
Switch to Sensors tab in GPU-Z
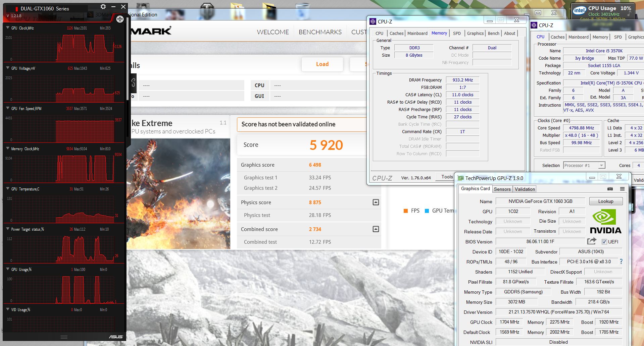click(x=502, y=189)
